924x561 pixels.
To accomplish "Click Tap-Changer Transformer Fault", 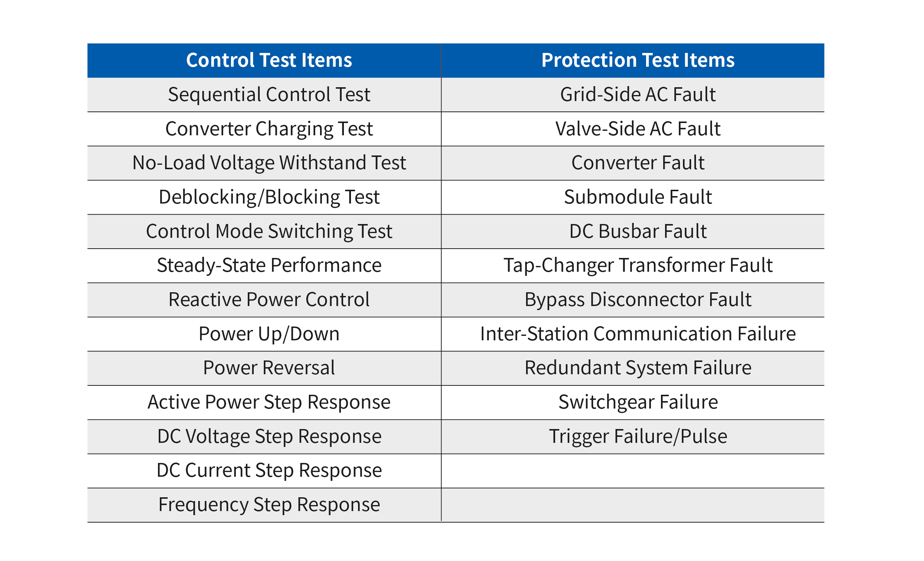I will 637,265.
